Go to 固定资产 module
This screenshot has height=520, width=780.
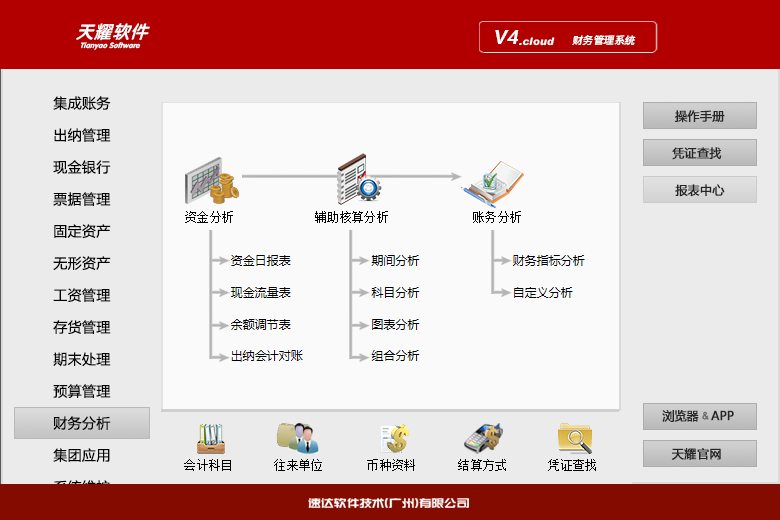point(82,231)
